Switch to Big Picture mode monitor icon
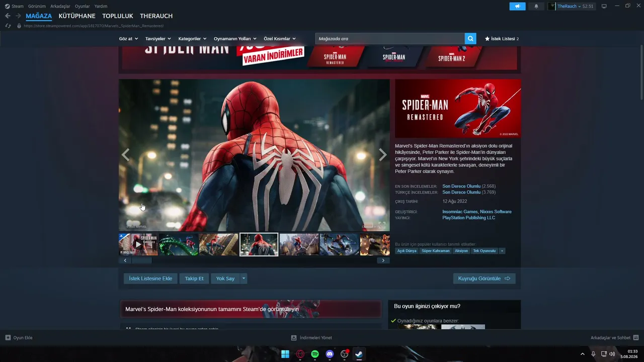 point(604,6)
